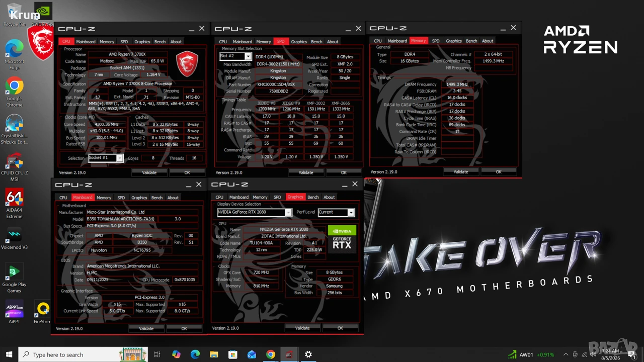The height and width of the screenshot is (362, 644).
Task: Open the About tab in the CPU window
Action: pyautogui.click(x=176, y=42)
